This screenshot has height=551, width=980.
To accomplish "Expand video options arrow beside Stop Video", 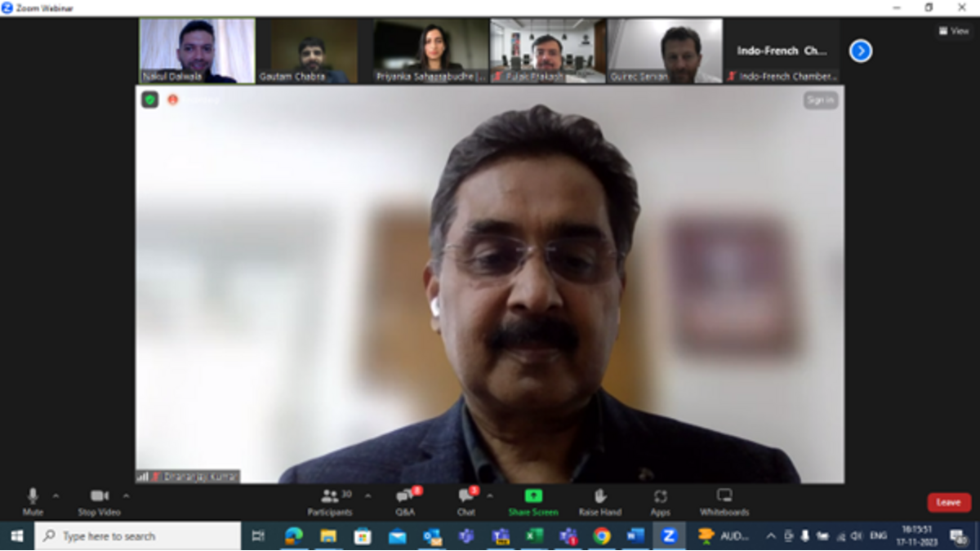I will 126,495.
